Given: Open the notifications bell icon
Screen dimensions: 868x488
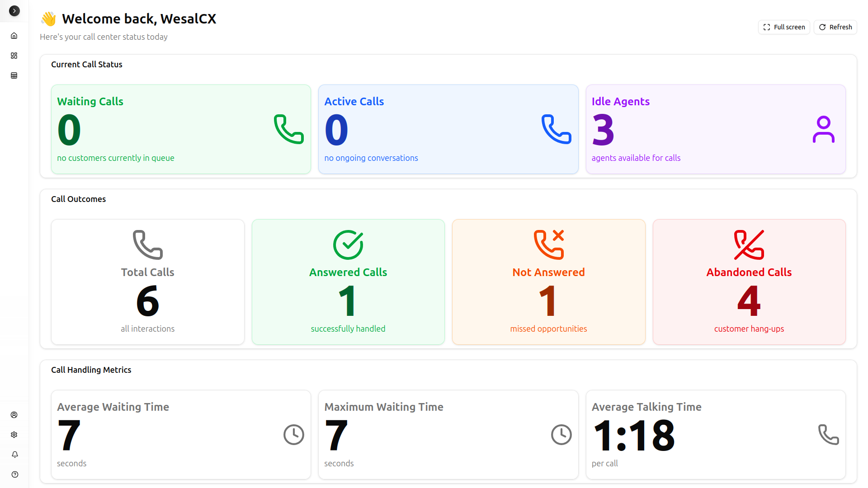Looking at the screenshot, I should [x=14, y=455].
